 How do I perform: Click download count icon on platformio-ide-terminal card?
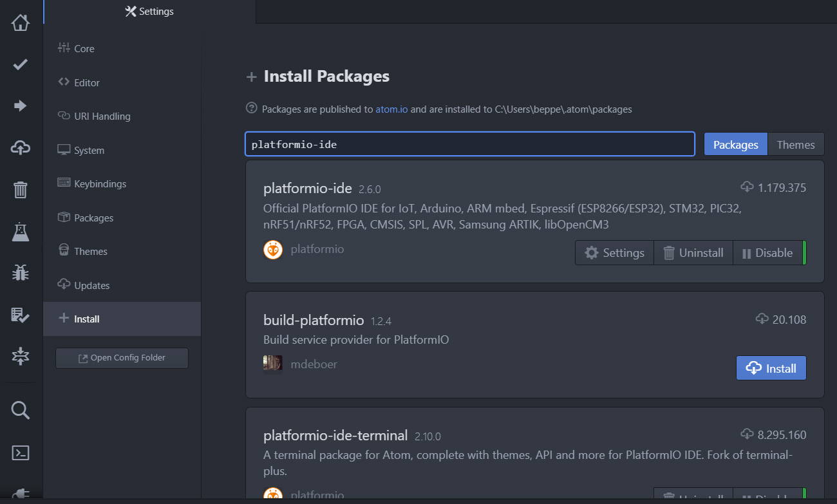(x=747, y=434)
